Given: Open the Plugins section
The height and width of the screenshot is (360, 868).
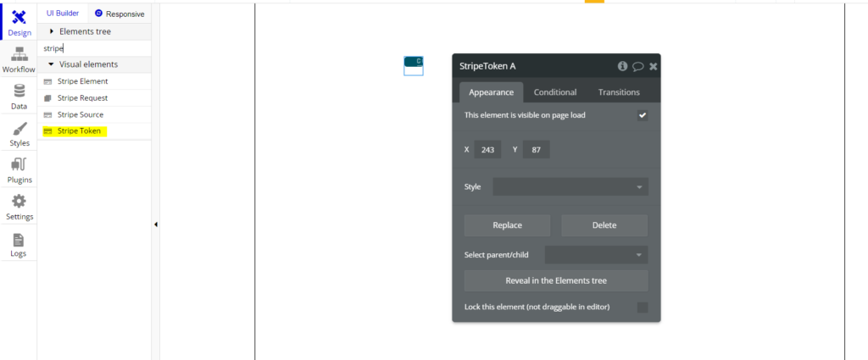Looking at the screenshot, I should 19,169.
